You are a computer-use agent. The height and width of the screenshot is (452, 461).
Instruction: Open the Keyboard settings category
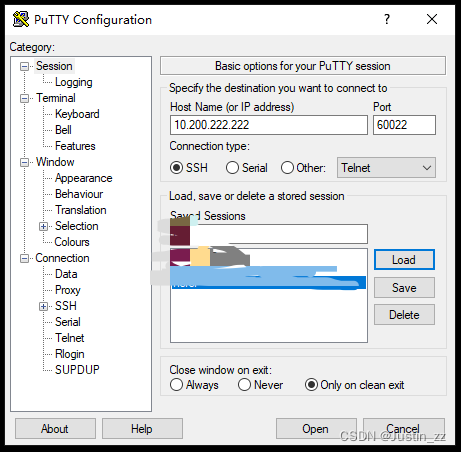77,114
